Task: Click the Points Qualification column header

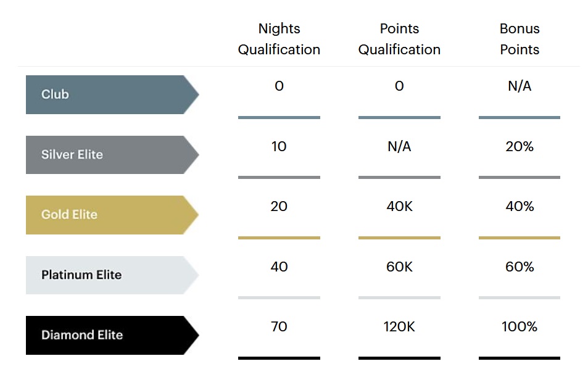Action: point(399,39)
